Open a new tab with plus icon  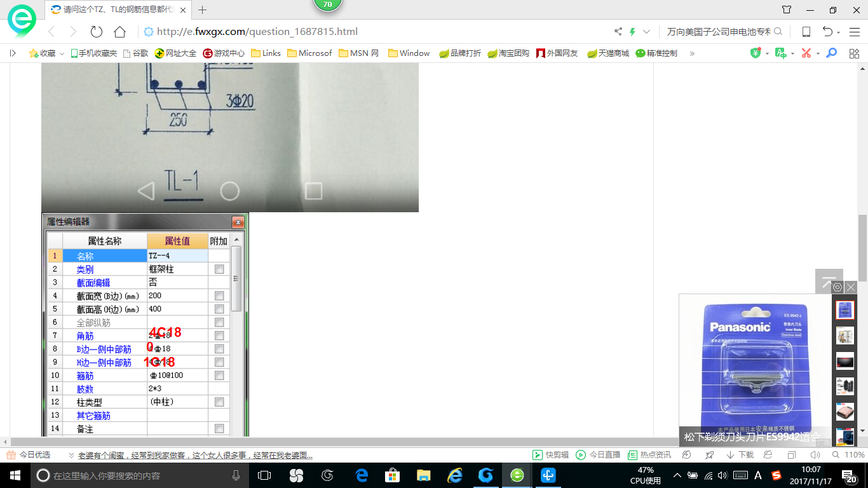click(203, 10)
